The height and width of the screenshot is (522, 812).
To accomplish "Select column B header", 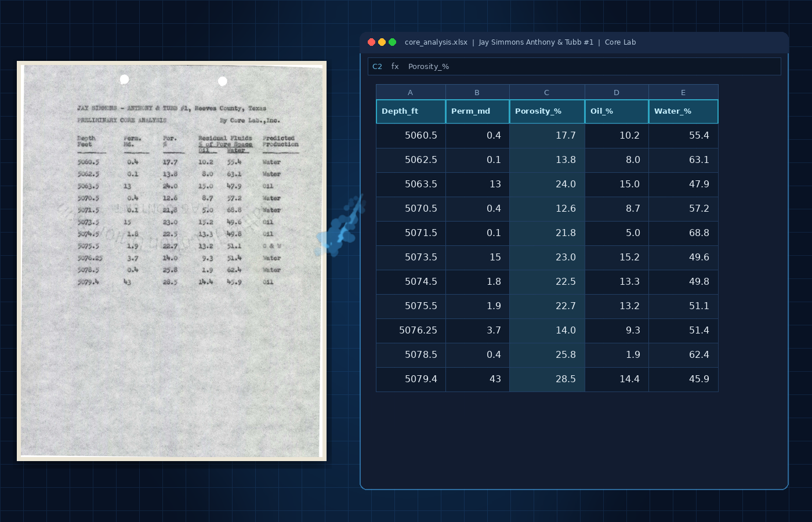I will [x=477, y=92].
